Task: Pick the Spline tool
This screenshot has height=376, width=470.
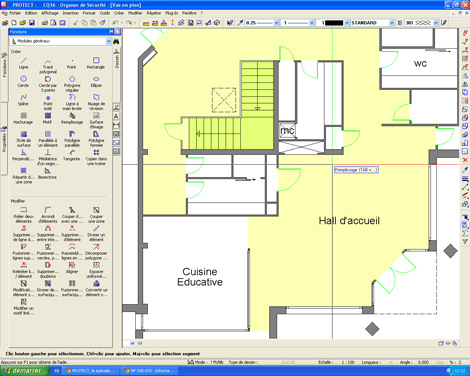Action: (x=23, y=100)
